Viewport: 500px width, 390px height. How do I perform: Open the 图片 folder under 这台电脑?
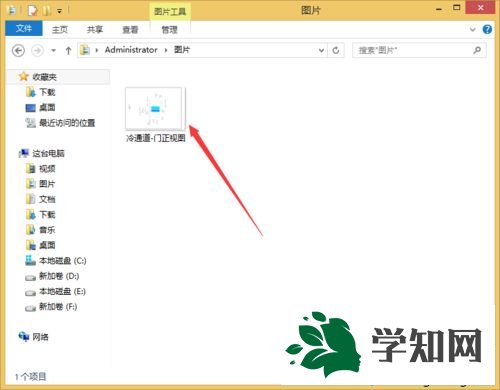[x=47, y=184]
